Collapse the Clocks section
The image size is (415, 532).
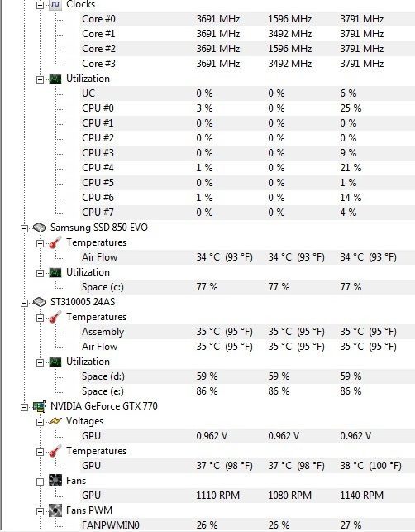click(x=40, y=5)
